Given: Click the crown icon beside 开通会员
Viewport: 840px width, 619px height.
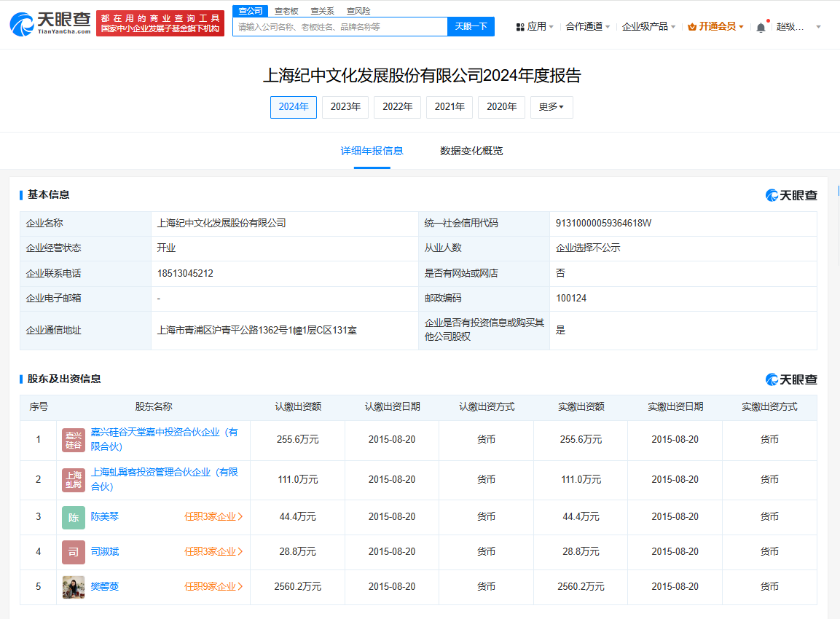Looking at the screenshot, I should point(692,27).
